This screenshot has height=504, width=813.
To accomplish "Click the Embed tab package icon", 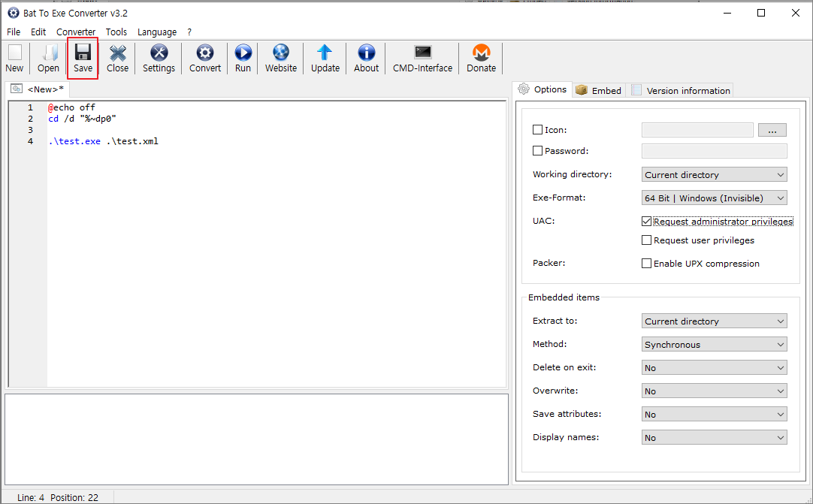I will [582, 90].
